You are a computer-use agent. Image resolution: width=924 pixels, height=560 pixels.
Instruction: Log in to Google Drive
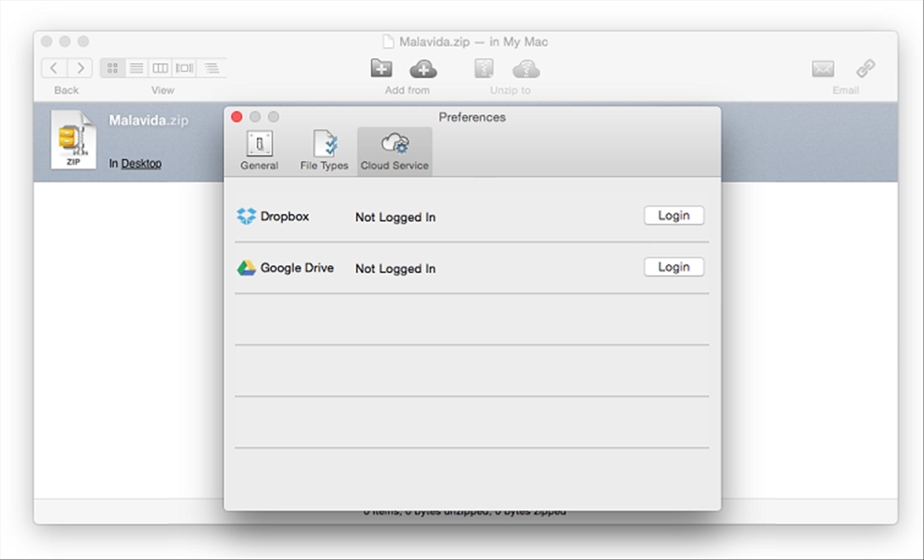[x=674, y=267]
